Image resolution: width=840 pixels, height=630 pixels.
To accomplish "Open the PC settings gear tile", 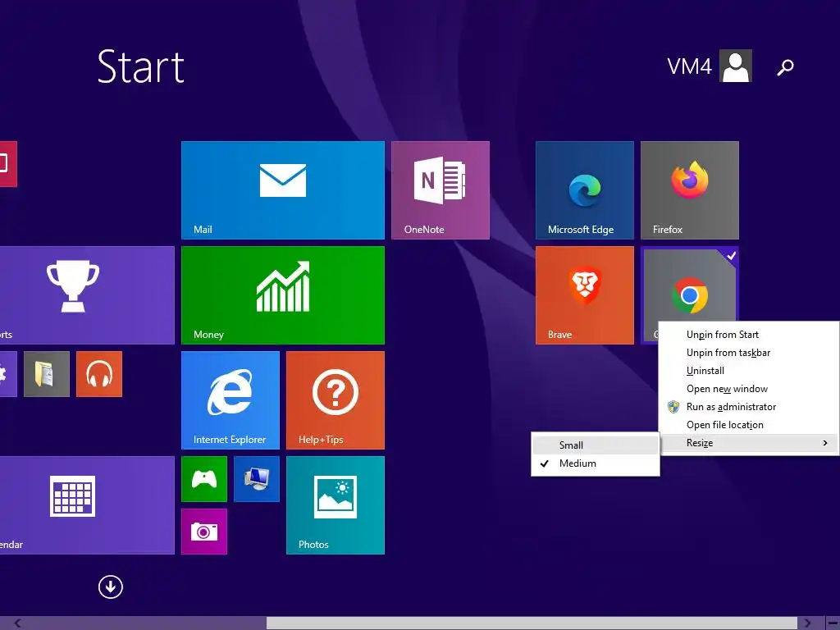I will tap(8, 374).
